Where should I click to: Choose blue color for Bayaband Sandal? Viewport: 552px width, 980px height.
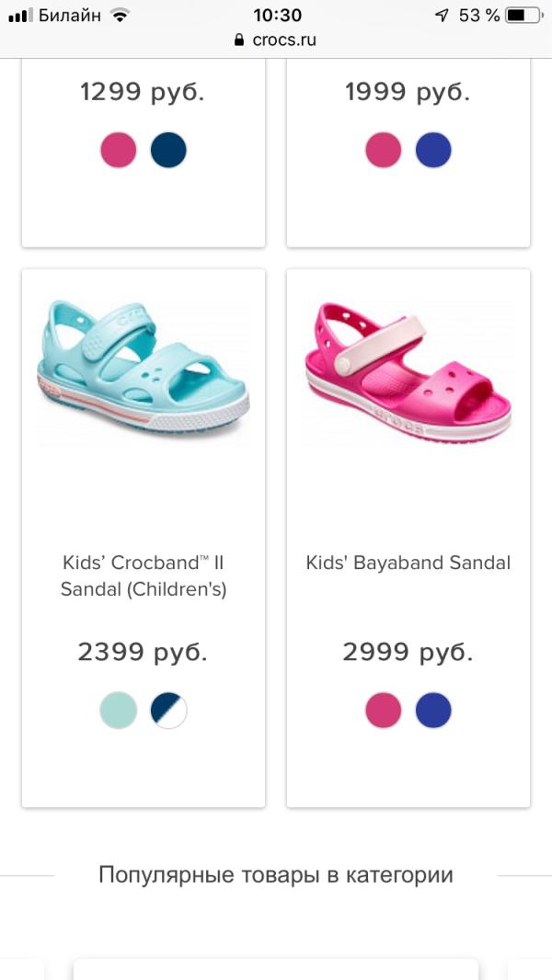433,710
